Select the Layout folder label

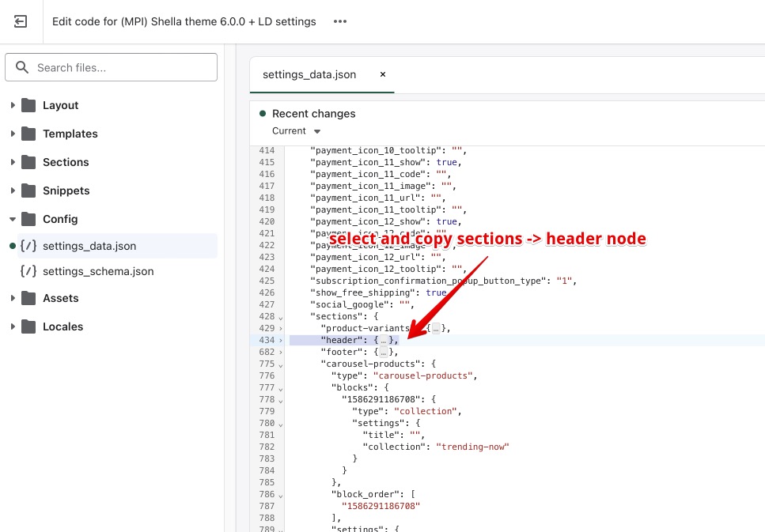pos(60,105)
